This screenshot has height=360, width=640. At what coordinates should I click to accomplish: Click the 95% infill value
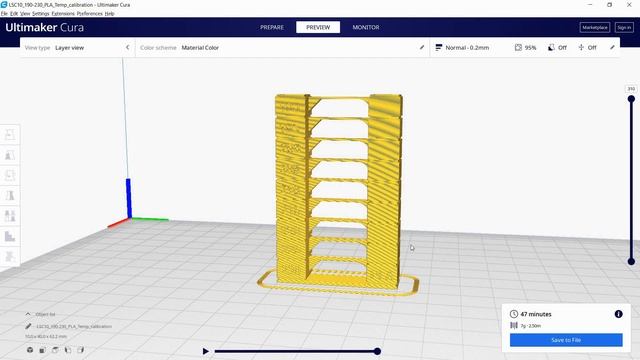pos(530,47)
